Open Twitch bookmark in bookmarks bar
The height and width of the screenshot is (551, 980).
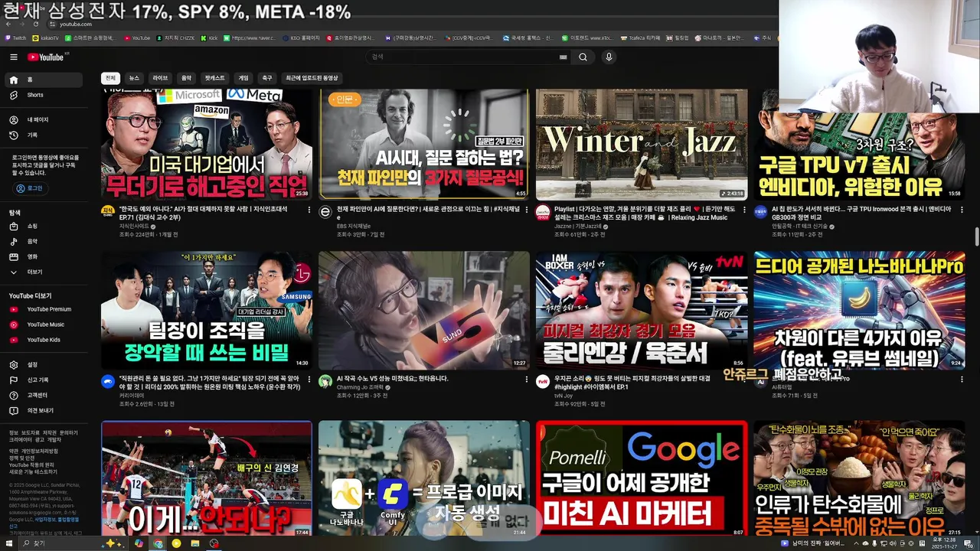(x=16, y=37)
